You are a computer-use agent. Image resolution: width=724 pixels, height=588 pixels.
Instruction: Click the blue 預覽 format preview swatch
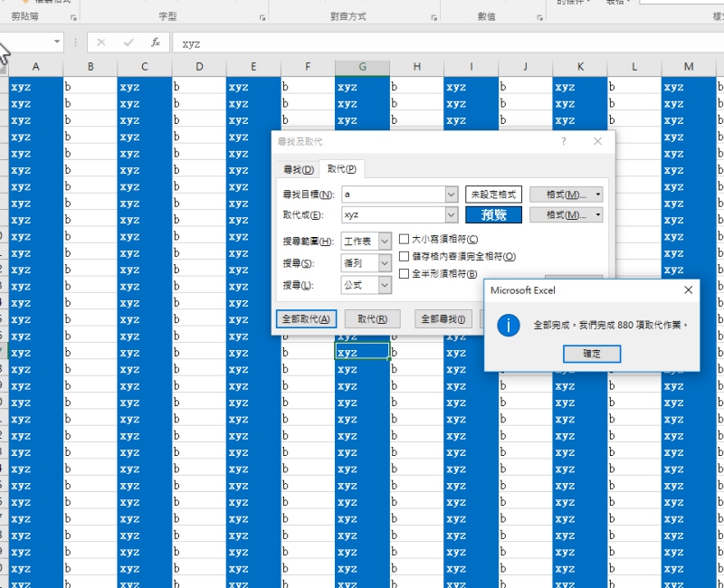[493, 214]
